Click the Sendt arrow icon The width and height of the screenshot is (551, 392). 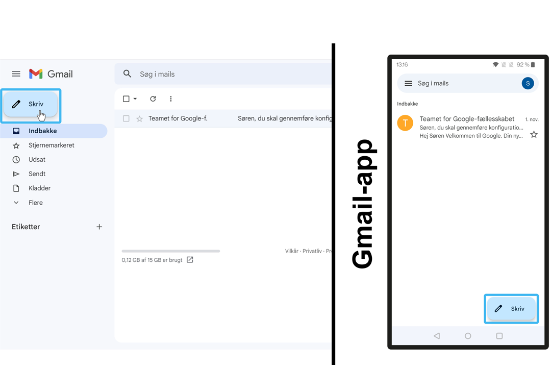(x=16, y=174)
